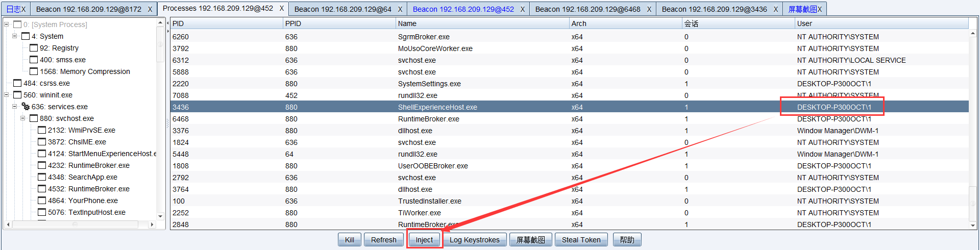This screenshot has width=980, height=250.
Task: Collapse the 560: wininit.exe tree node
Action: tap(7, 95)
